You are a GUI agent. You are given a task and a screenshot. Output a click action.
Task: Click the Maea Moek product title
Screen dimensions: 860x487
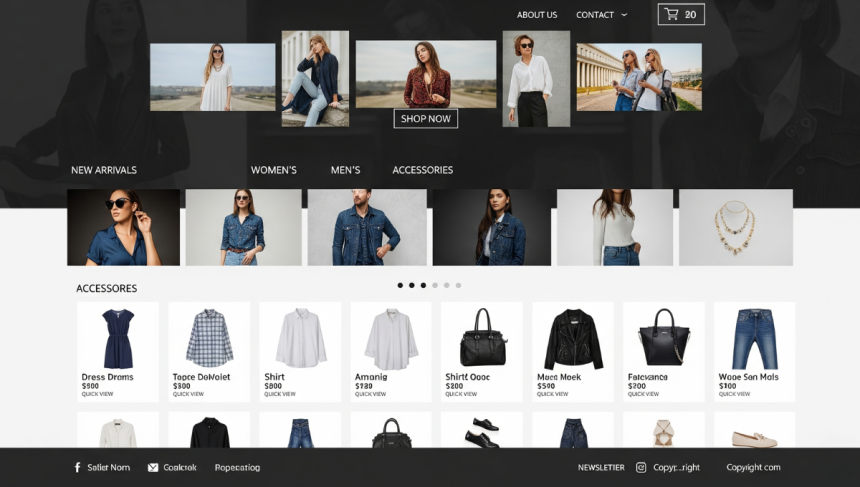[x=559, y=377]
